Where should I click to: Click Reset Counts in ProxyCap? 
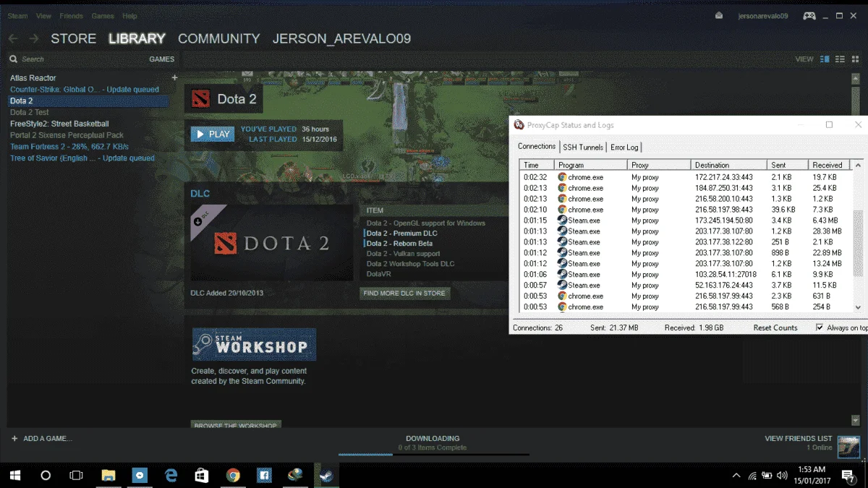tap(775, 328)
